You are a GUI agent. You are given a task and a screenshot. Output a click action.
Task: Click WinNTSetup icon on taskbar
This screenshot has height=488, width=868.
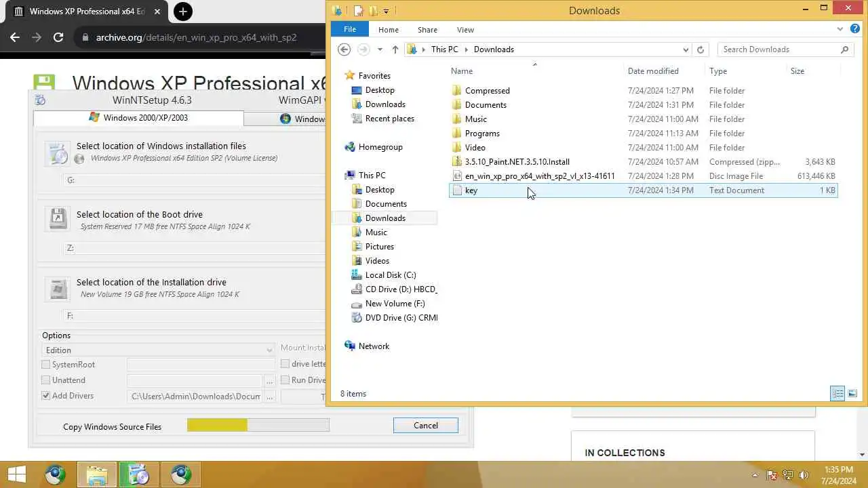point(139,475)
